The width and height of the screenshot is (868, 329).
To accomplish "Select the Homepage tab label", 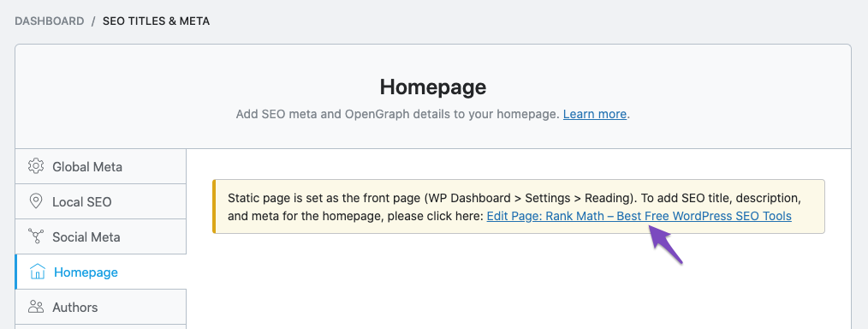I will 86,272.
